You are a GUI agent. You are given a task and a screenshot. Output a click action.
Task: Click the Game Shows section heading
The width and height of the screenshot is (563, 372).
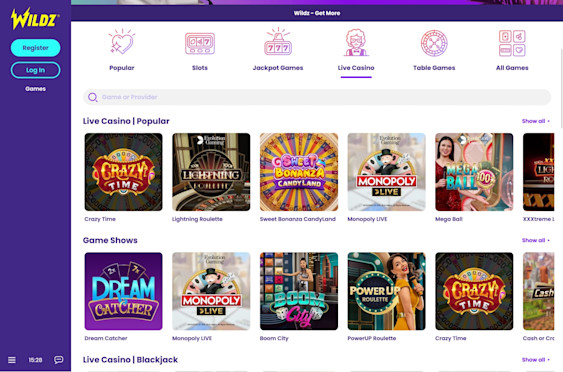click(x=110, y=240)
